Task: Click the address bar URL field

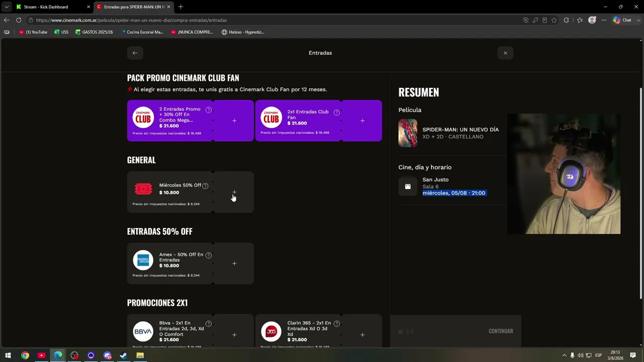Action: pos(272,20)
